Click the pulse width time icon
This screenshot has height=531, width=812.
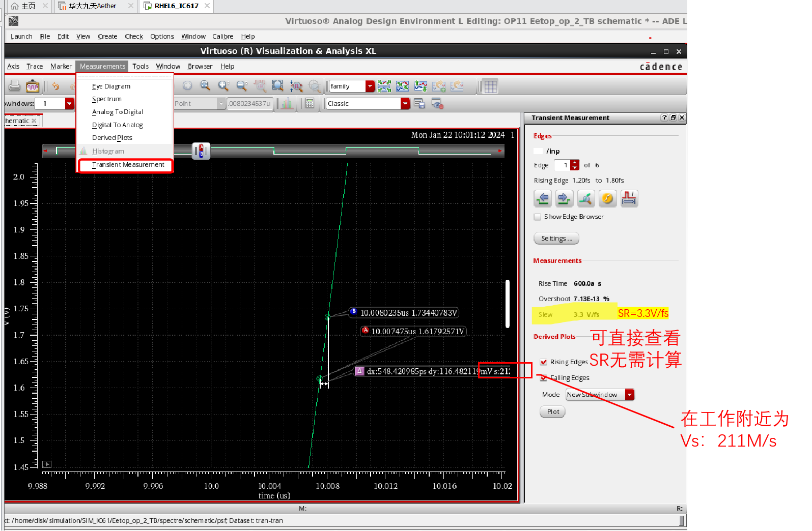coord(629,198)
